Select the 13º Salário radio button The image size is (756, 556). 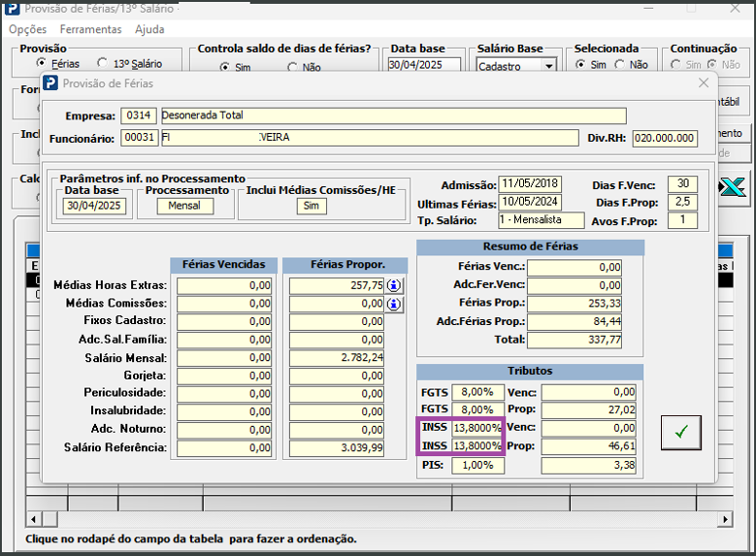point(102,65)
